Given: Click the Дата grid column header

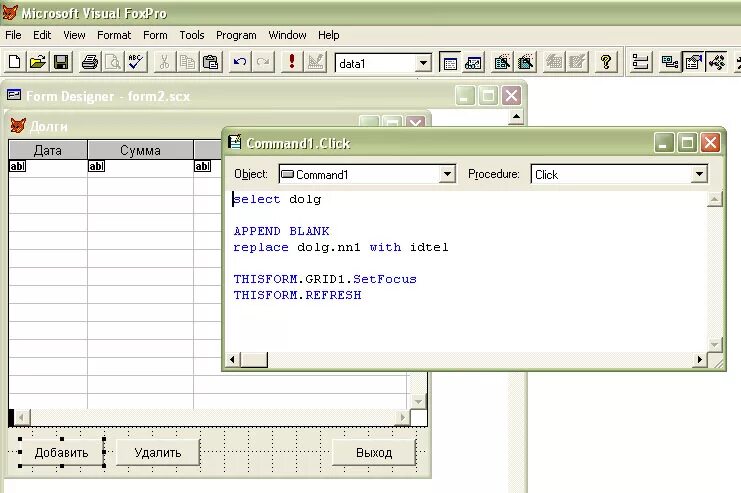Looking at the screenshot, I should pos(48,150).
